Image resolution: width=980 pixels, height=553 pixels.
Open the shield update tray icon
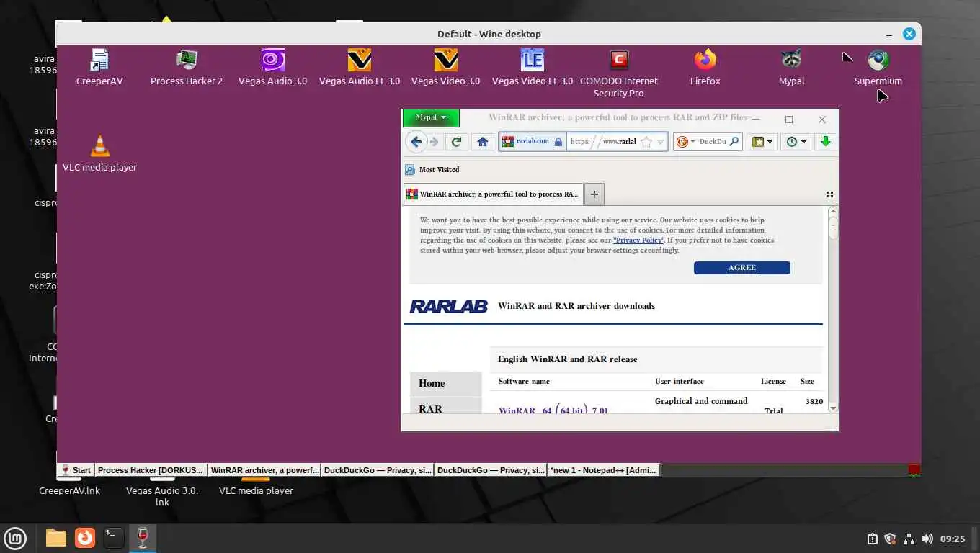(890, 539)
